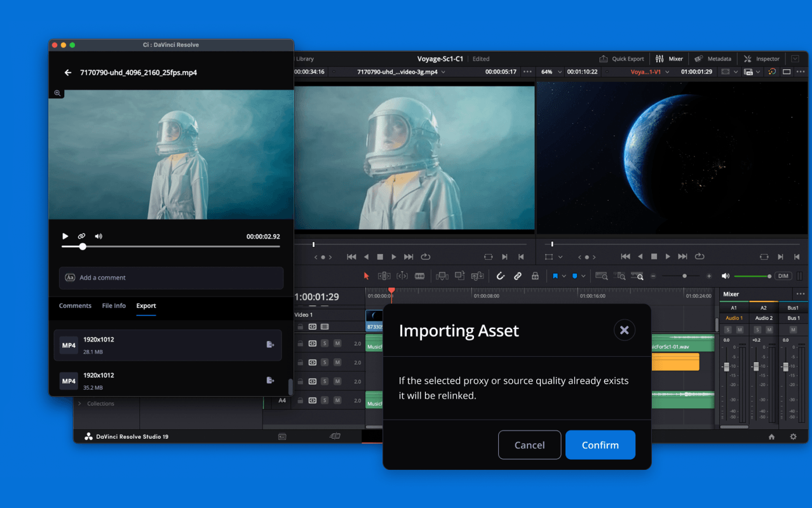This screenshot has height=508, width=812.
Task: Mute the first audio track header
Action: [337, 344]
